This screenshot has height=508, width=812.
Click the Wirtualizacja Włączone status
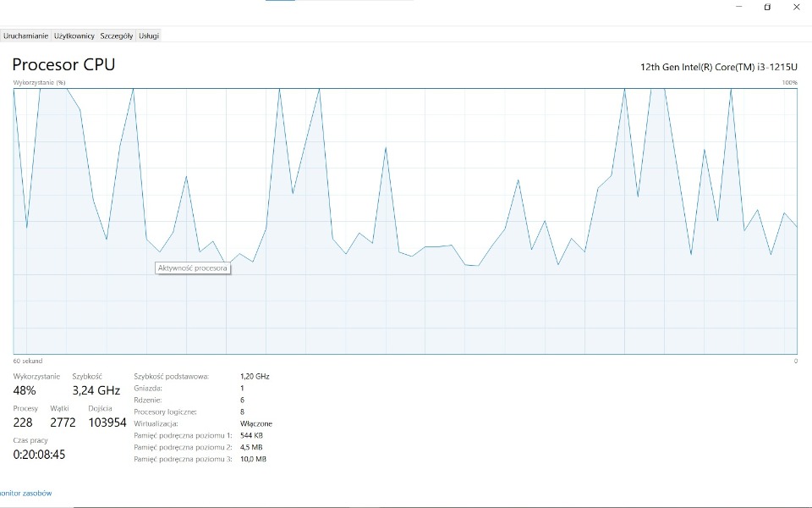coord(256,423)
